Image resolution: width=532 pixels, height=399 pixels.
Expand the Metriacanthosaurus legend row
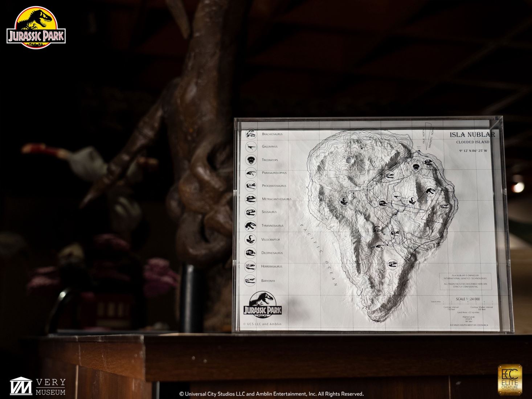click(250, 198)
